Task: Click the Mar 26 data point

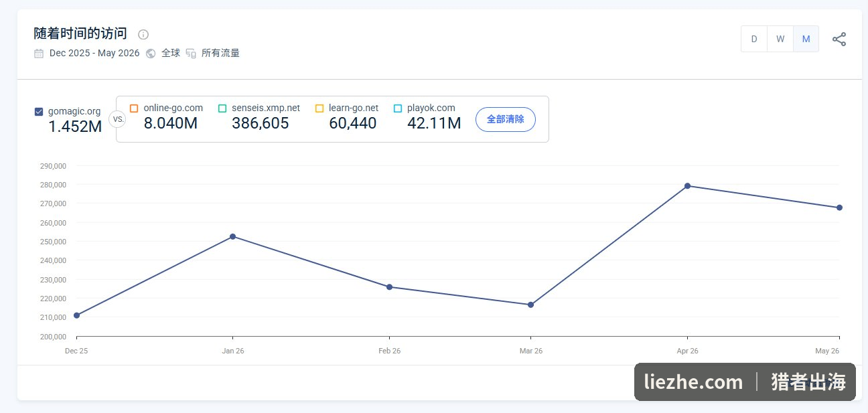Action: click(x=530, y=305)
